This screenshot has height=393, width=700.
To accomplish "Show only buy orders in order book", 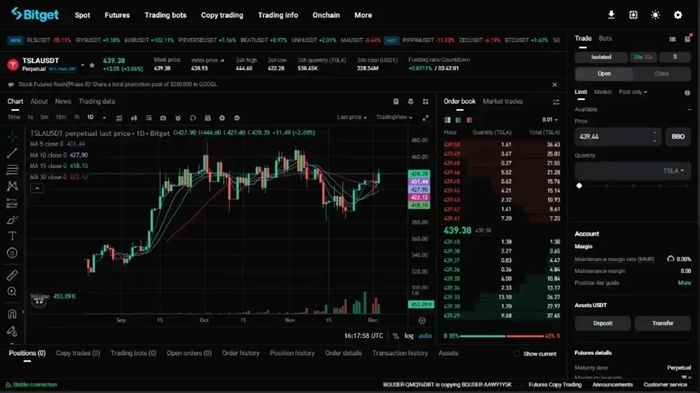I will 458,120.
